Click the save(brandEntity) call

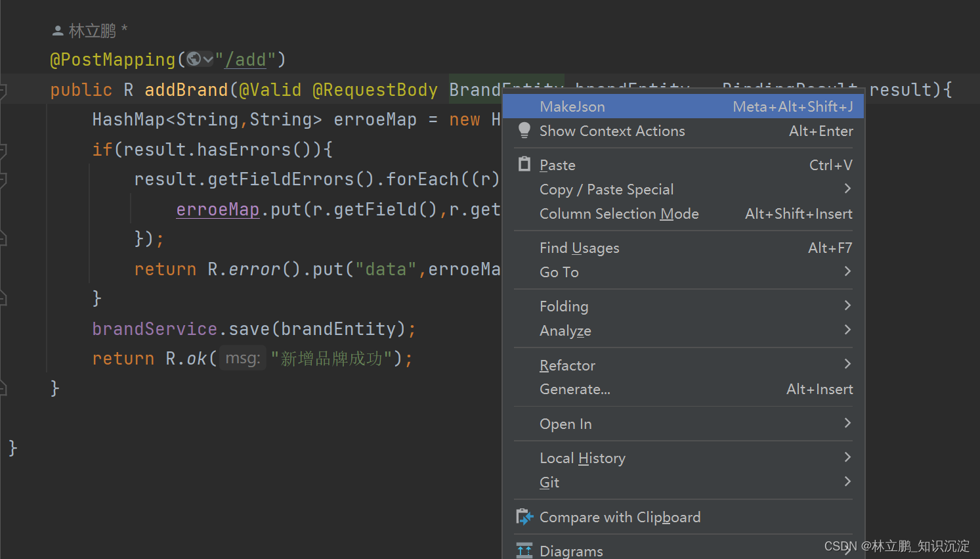(x=317, y=328)
